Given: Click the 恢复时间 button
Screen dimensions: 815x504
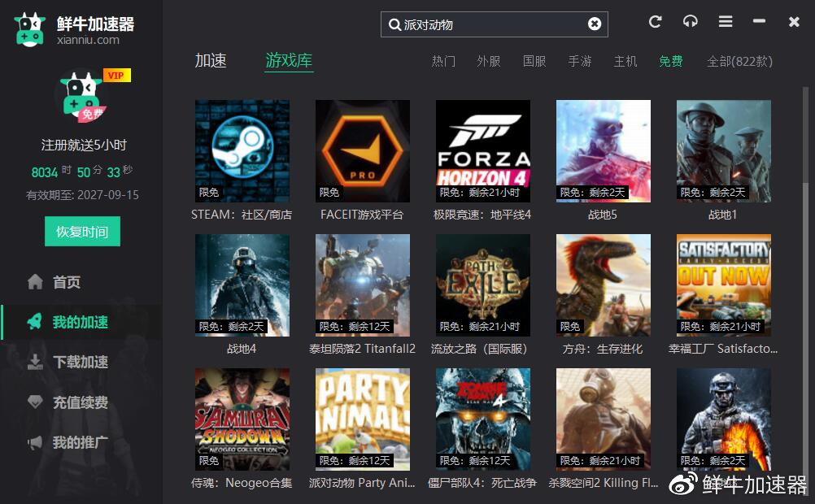Looking at the screenshot, I should pos(82,232).
